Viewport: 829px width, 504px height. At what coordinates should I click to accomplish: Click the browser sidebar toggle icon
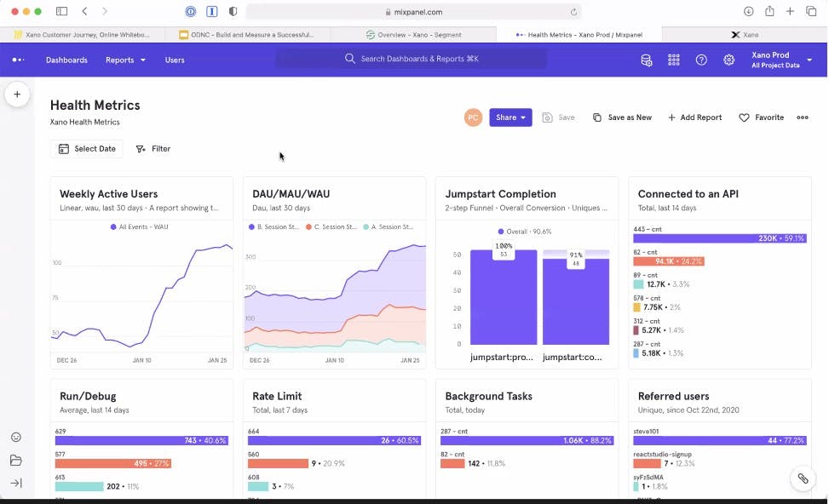pyautogui.click(x=62, y=11)
